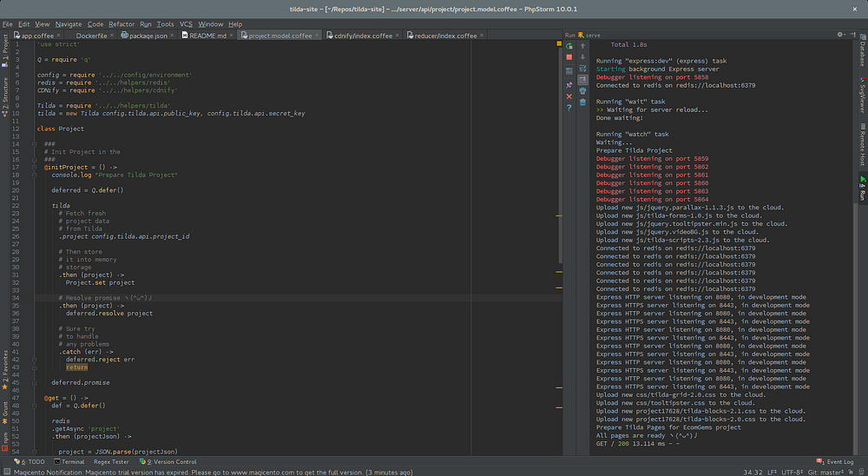This screenshot has width=868, height=476.
Task: Open the VCS menu
Action: tap(186, 23)
